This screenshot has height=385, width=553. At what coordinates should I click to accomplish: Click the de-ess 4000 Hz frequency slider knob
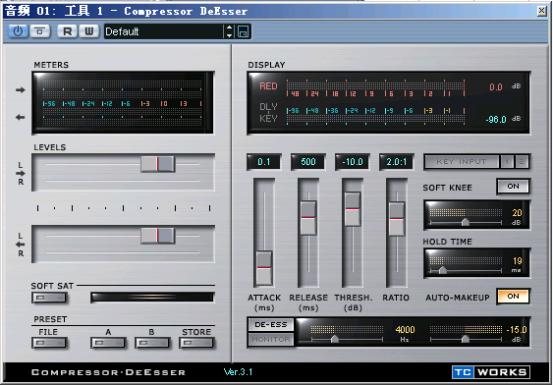coord(334,339)
